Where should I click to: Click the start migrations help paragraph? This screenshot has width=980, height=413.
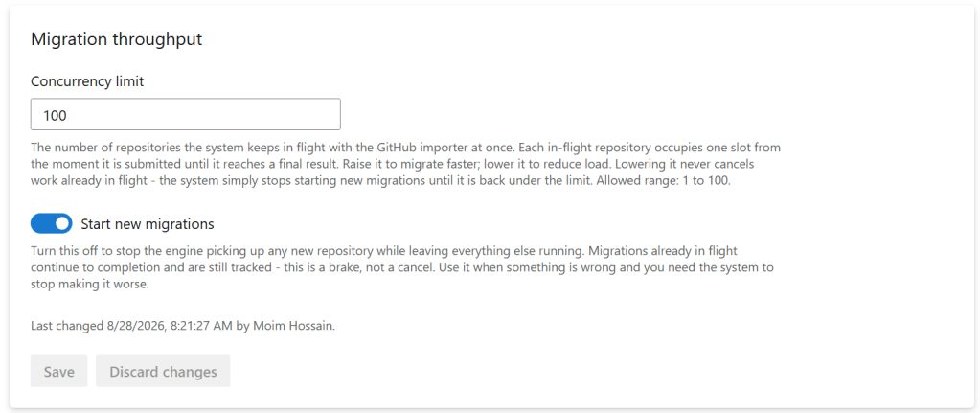(x=402, y=267)
